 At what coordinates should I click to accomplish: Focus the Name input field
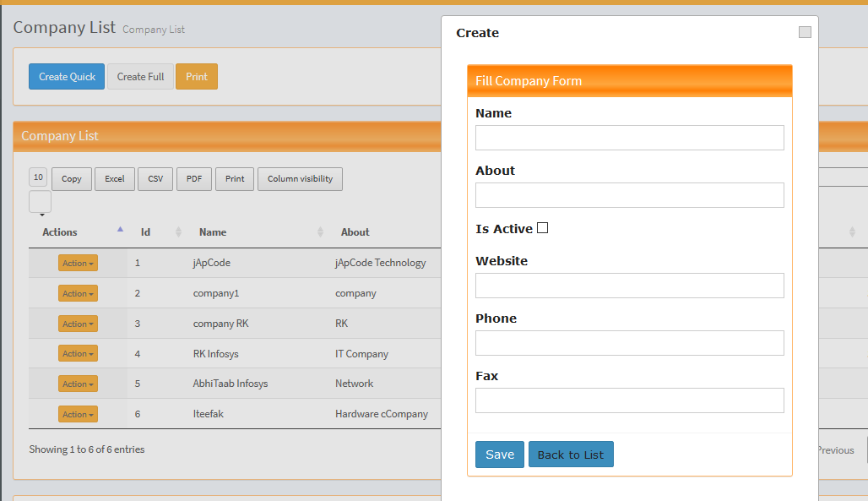click(629, 138)
